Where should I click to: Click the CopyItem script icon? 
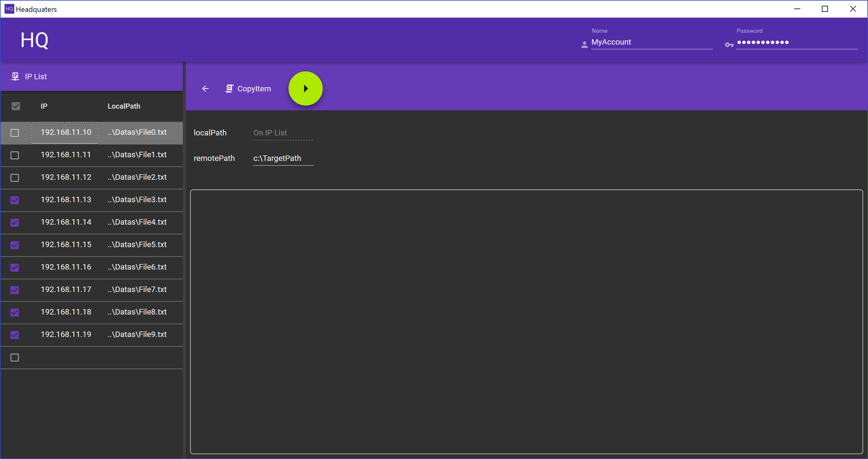tap(229, 89)
